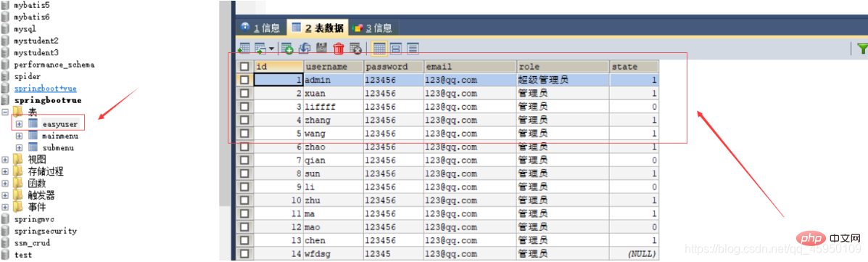The height and width of the screenshot is (262, 868).
Task: Click the database icon beside spider
Action: 6,76
